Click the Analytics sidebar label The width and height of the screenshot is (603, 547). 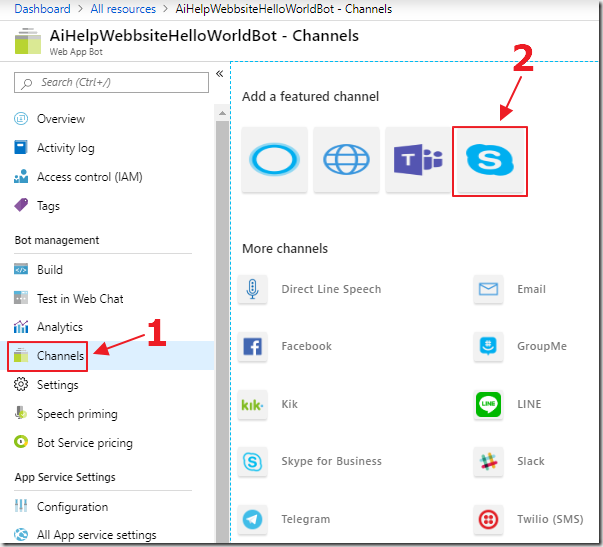click(60, 327)
